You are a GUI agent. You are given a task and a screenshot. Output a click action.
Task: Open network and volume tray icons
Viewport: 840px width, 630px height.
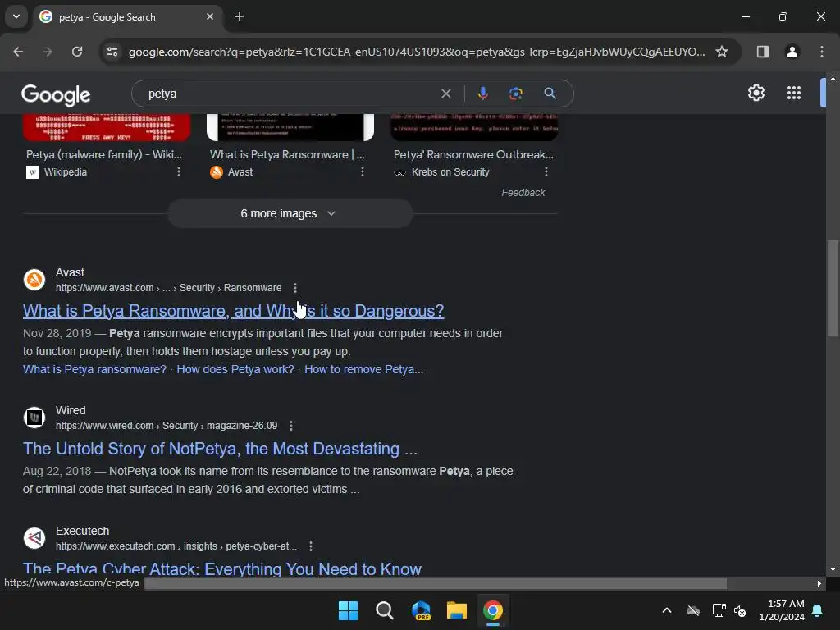coord(729,610)
